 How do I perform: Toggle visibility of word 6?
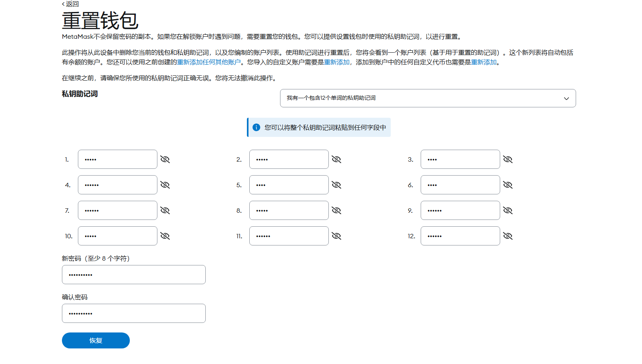click(508, 185)
